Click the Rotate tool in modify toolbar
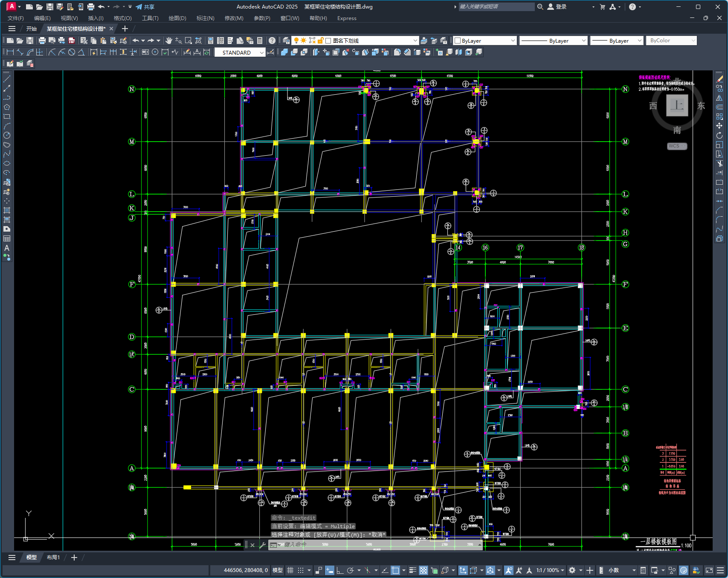Image resolution: width=728 pixels, height=578 pixels. coord(720,135)
